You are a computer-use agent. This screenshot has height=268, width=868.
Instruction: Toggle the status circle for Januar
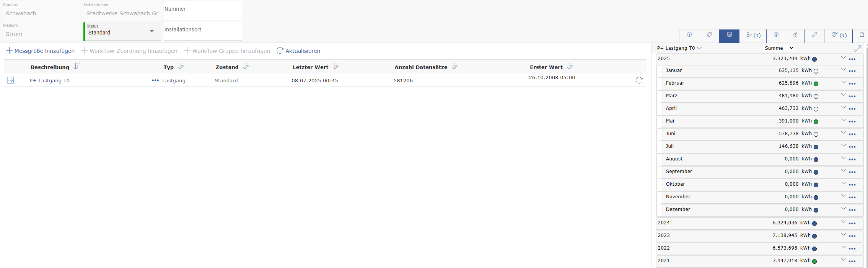816,71
